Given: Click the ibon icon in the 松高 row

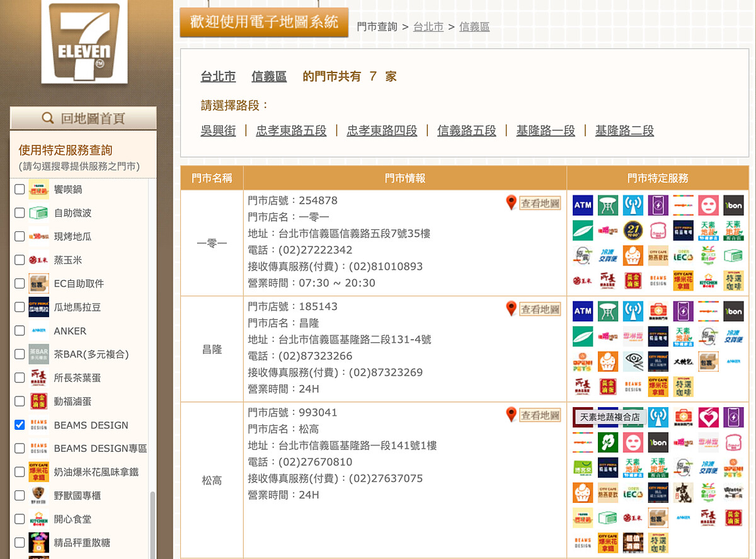Looking at the screenshot, I should click(658, 442).
